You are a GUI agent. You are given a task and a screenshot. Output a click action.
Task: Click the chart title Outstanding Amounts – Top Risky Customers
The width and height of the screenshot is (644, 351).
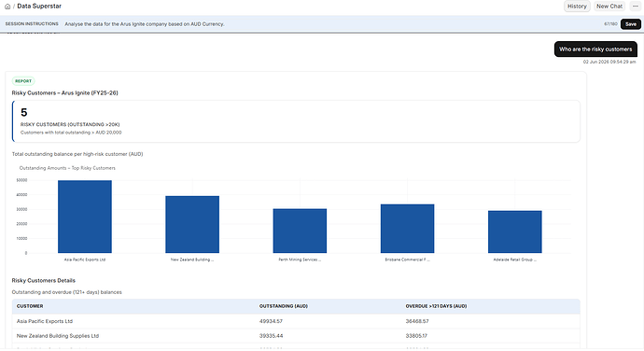pos(67,168)
